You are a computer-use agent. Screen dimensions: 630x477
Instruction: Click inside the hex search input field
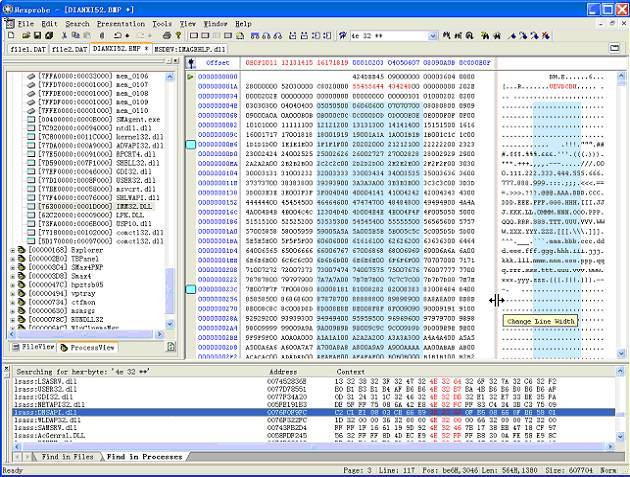click(389, 36)
